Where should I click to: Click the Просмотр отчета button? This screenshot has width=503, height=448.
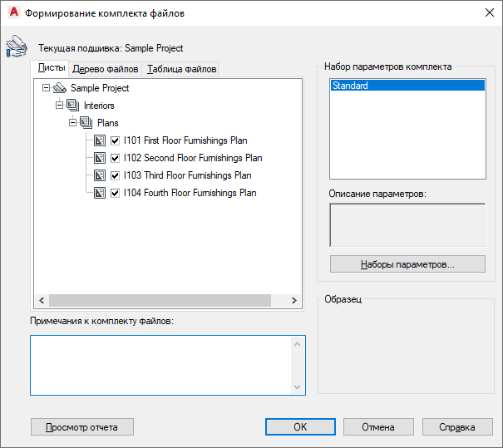click(x=81, y=427)
